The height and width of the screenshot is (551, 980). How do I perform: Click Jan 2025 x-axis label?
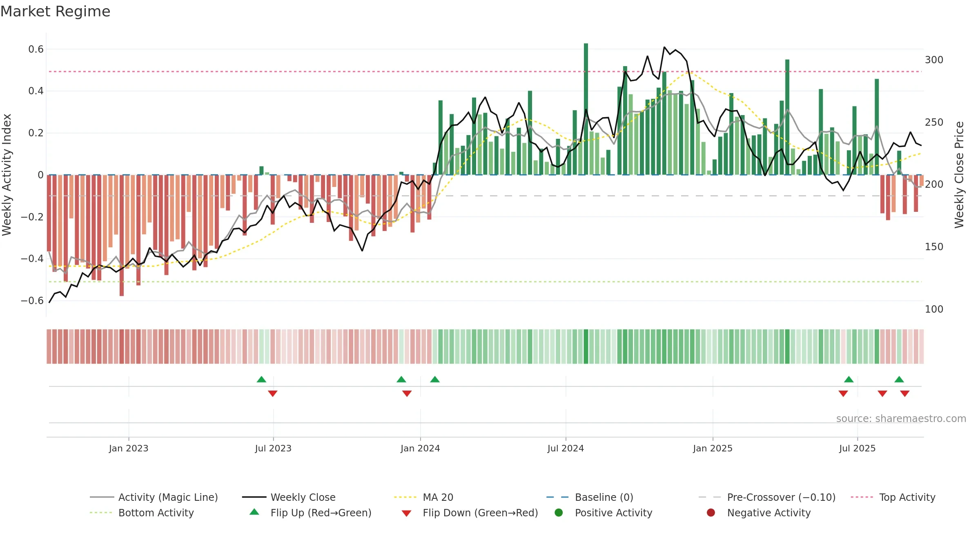point(713,448)
